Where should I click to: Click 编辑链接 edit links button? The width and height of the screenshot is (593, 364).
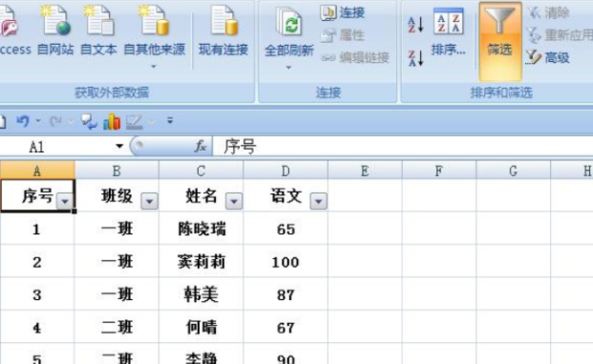355,57
